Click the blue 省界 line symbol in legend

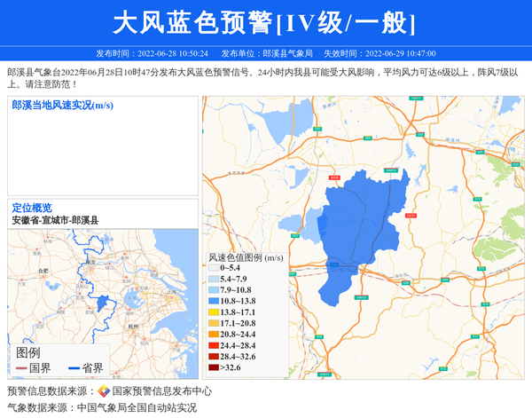[x=74, y=368]
